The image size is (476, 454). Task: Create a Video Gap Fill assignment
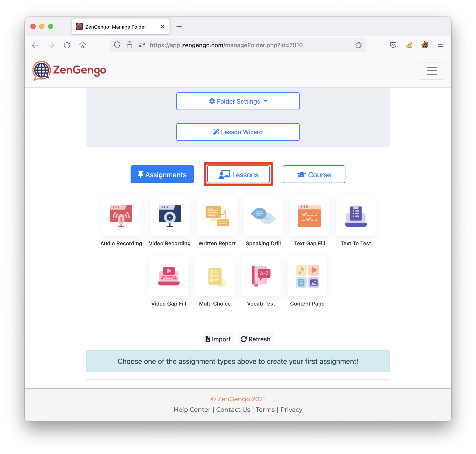[x=169, y=276]
